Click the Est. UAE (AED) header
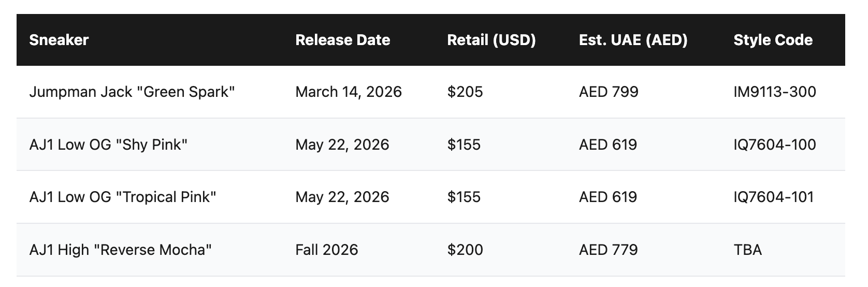 [633, 40]
